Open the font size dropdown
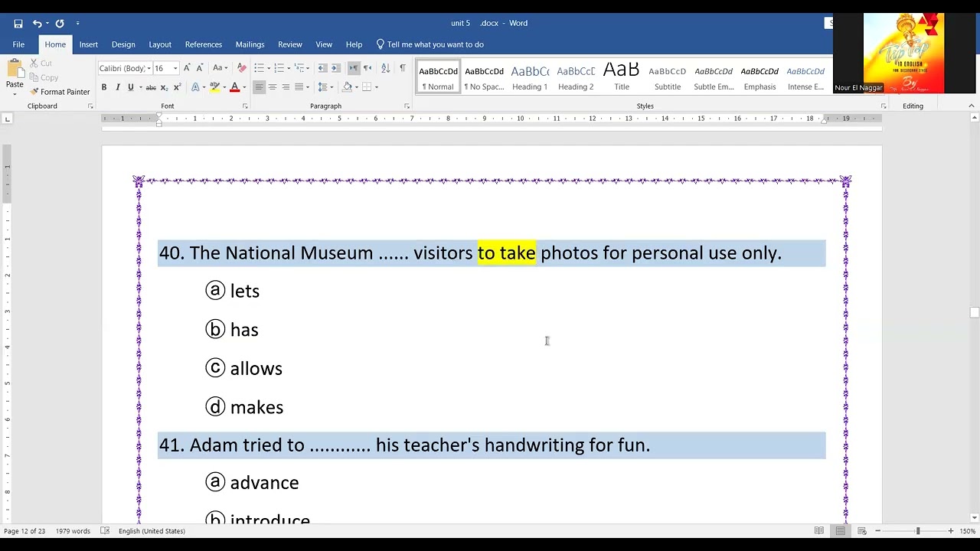The height and width of the screenshot is (551, 980). pos(175,69)
